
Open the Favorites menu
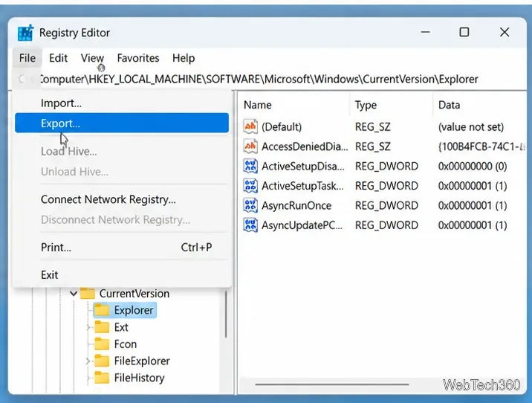coord(138,58)
